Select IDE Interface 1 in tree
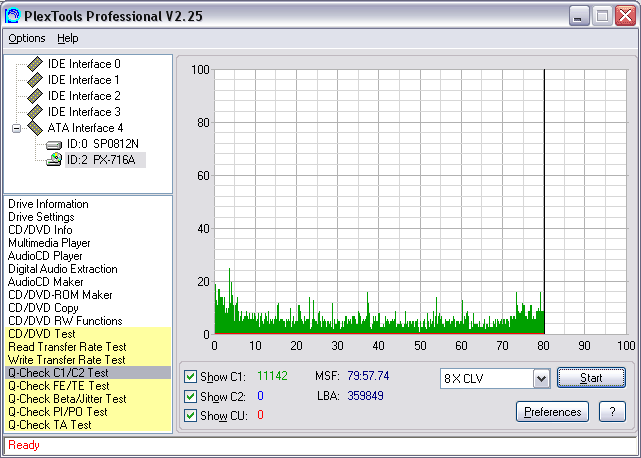Viewport: 641px width, 458px height. pos(84,80)
